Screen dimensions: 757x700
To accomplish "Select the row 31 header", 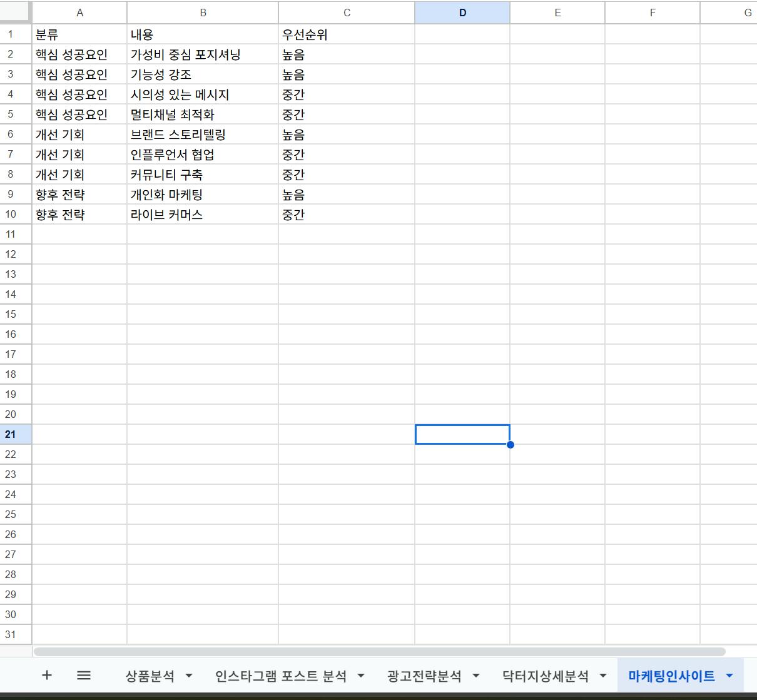I will pos(16,634).
